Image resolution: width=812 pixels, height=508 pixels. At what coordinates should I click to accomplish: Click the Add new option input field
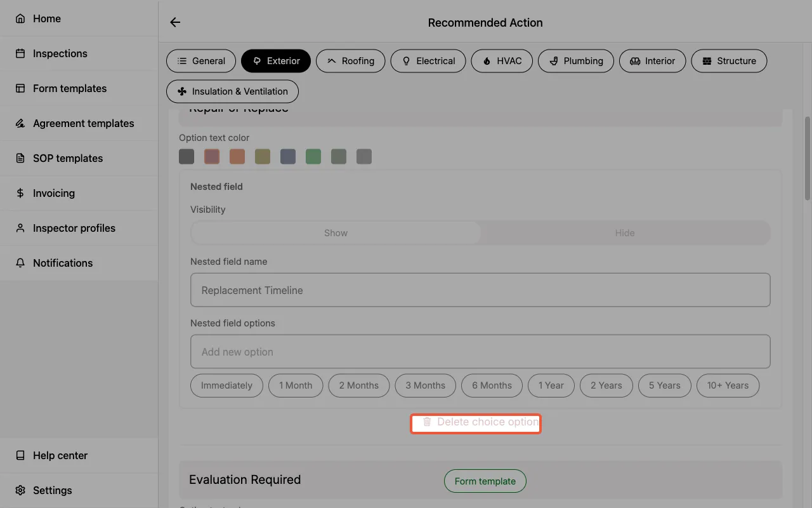[480, 351]
